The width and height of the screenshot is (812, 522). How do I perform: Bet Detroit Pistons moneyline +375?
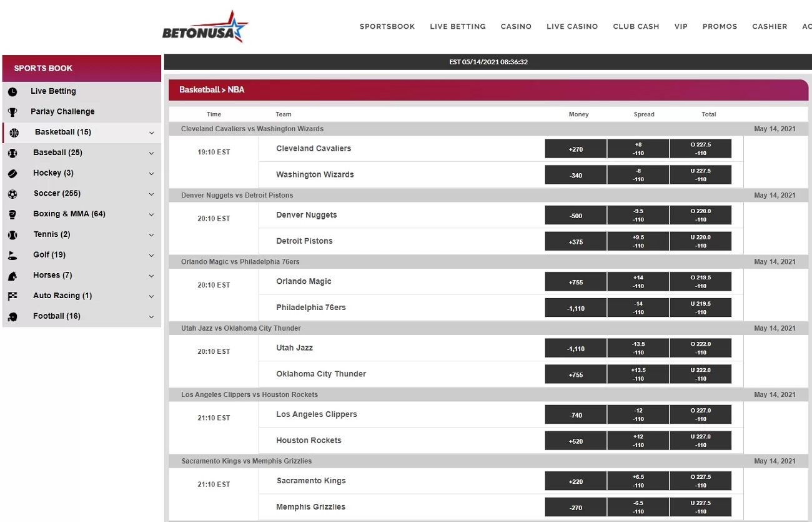pos(576,241)
